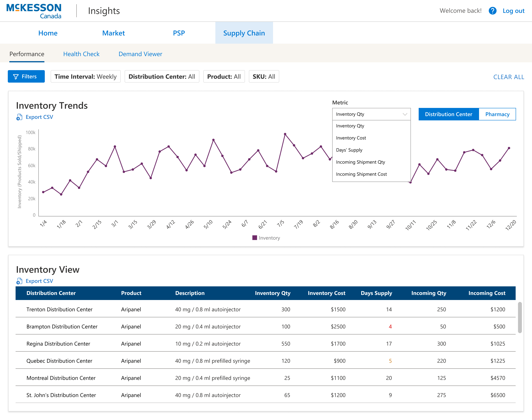Choose Days' Supply metric option
This screenshot has width=532, height=420.
349,150
